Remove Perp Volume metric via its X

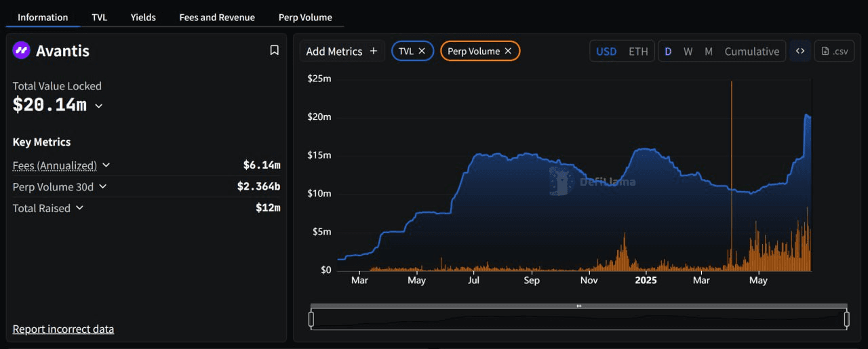click(508, 51)
